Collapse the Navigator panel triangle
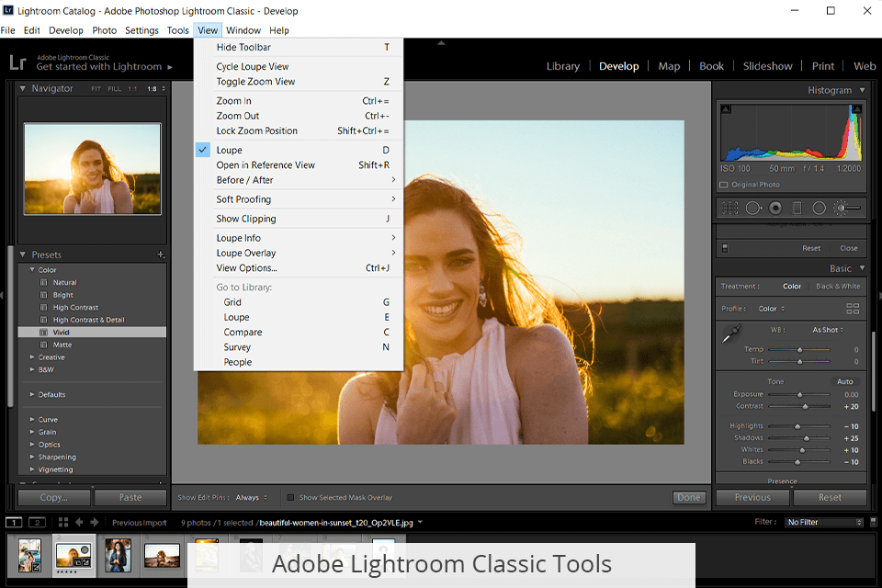Image resolution: width=882 pixels, height=588 pixels. (22, 88)
